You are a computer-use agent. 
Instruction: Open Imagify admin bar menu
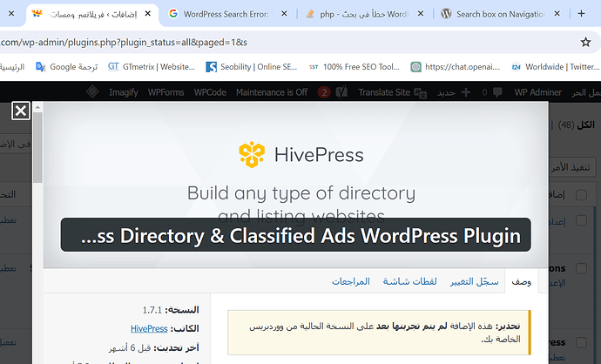pyautogui.click(x=123, y=92)
